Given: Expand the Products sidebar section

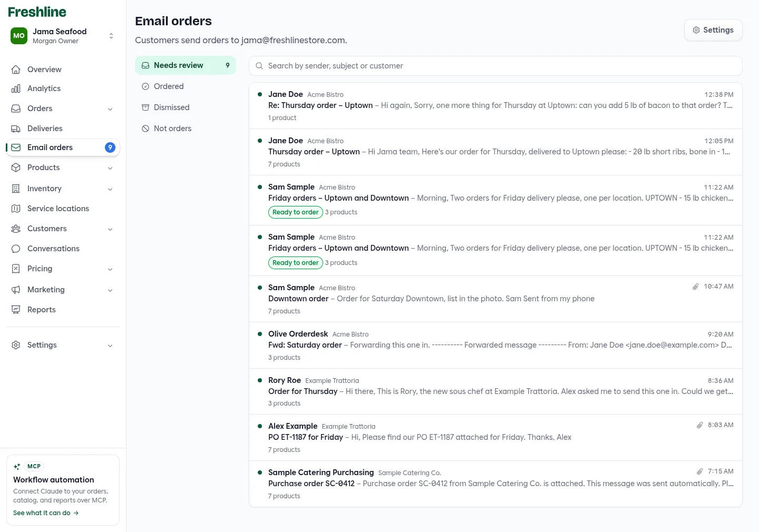Looking at the screenshot, I should coord(110,168).
